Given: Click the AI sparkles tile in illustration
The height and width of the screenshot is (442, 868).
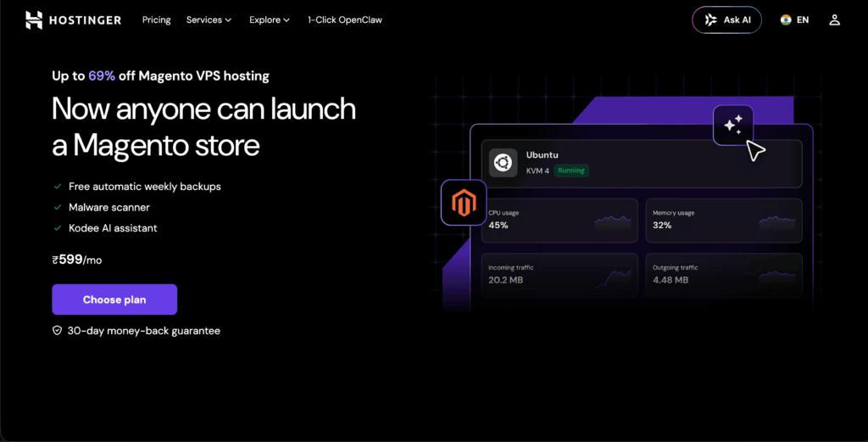Looking at the screenshot, I should click(733, 126).
